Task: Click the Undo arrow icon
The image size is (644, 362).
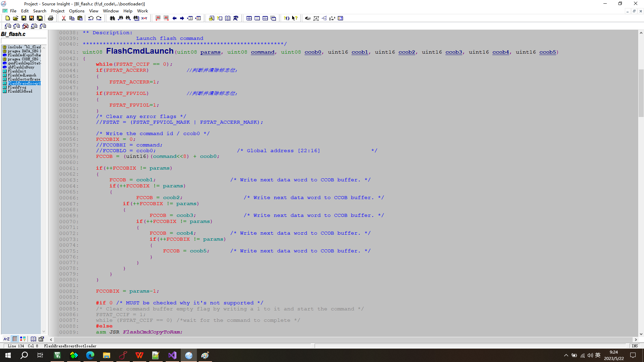Action: coord(91,18)
